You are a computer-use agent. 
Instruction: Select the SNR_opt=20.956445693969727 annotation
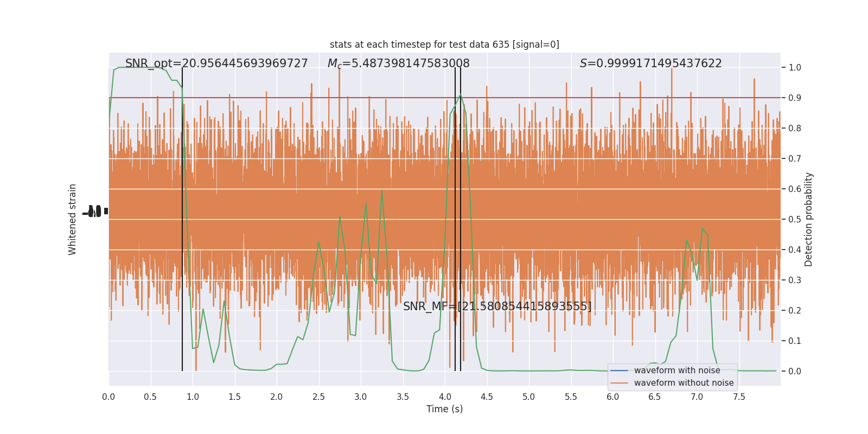point(216,63)
